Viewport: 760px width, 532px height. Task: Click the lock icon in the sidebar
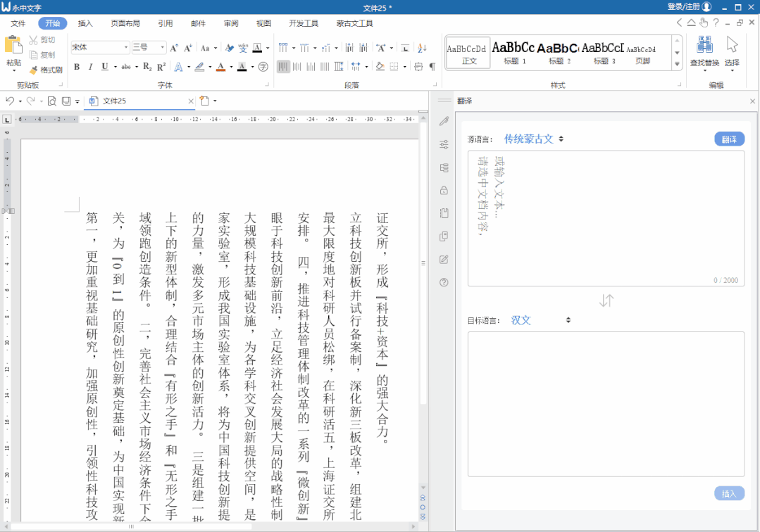[x=444, y=190]
